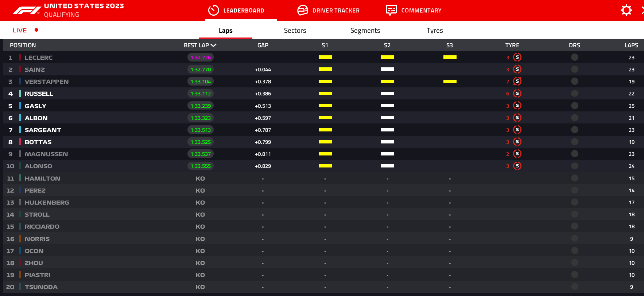Click Magnussen's soft tyre icon

coord(517,154)
